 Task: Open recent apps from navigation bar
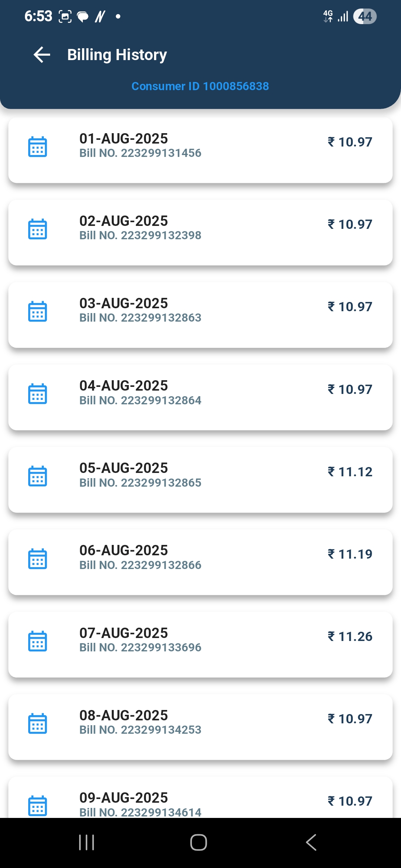click(x=87, y=842)
